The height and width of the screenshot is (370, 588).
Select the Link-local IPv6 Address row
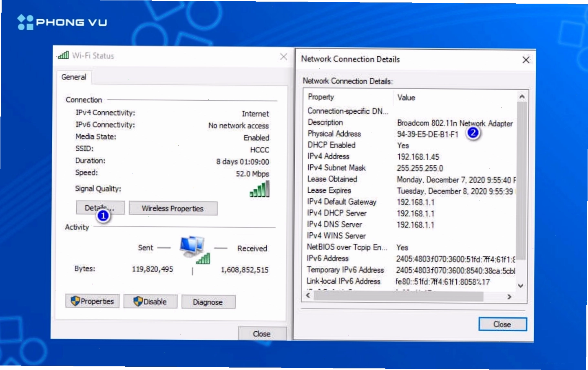click(410, 282)
